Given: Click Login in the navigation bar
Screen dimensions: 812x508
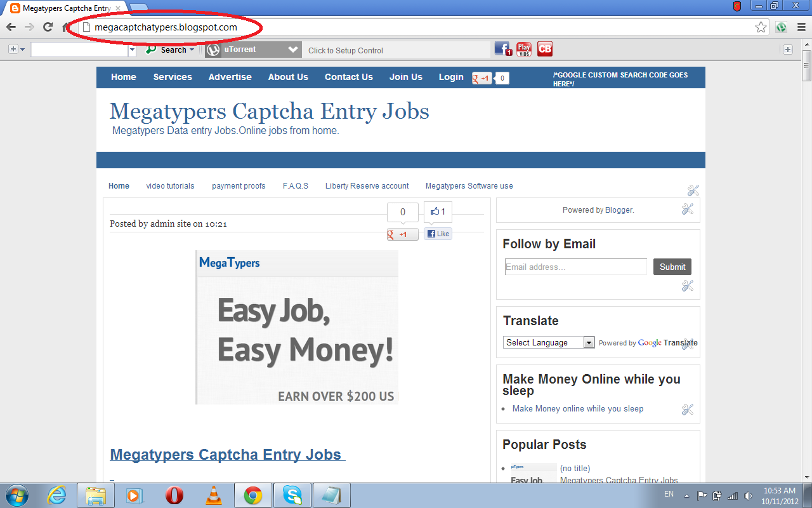Looking at the screenshot, I should pos(451,77).
